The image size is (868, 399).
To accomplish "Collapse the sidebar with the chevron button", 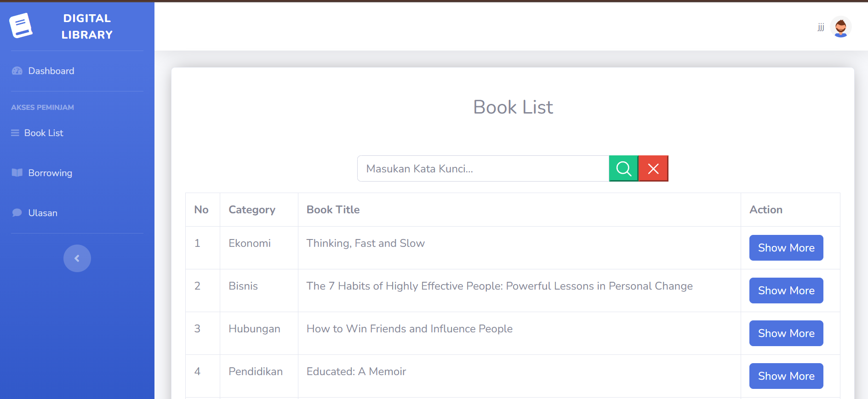I will tap(77, 258).
